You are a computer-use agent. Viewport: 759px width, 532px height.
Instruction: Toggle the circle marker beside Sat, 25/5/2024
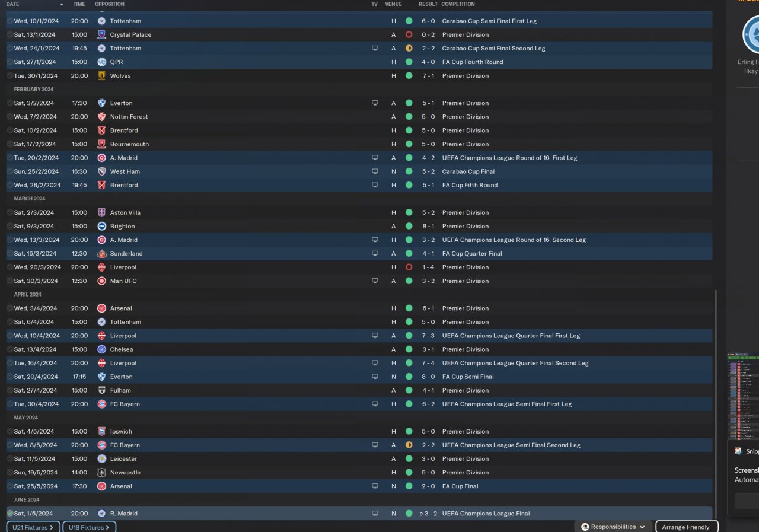pyautogui.click(x=10, y=486)
